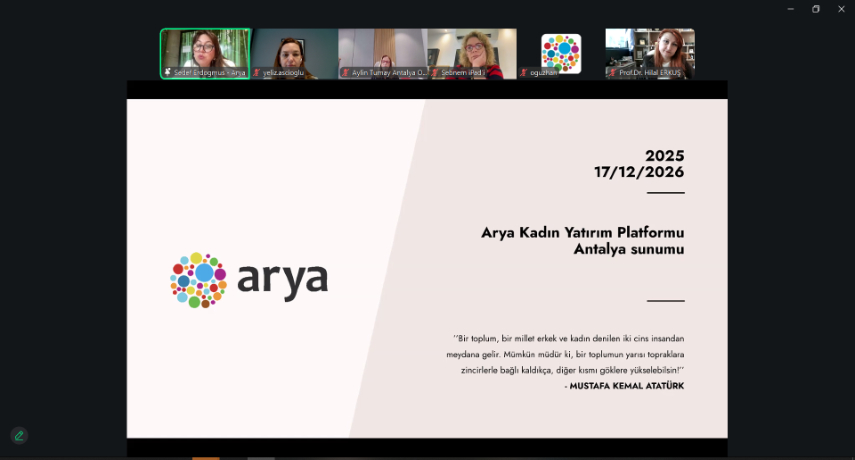The width and height of the screenshot is (855, 460).
Task: Select Aylin Tumay Antalya video thumbnail
Action: tap(383, 50)
